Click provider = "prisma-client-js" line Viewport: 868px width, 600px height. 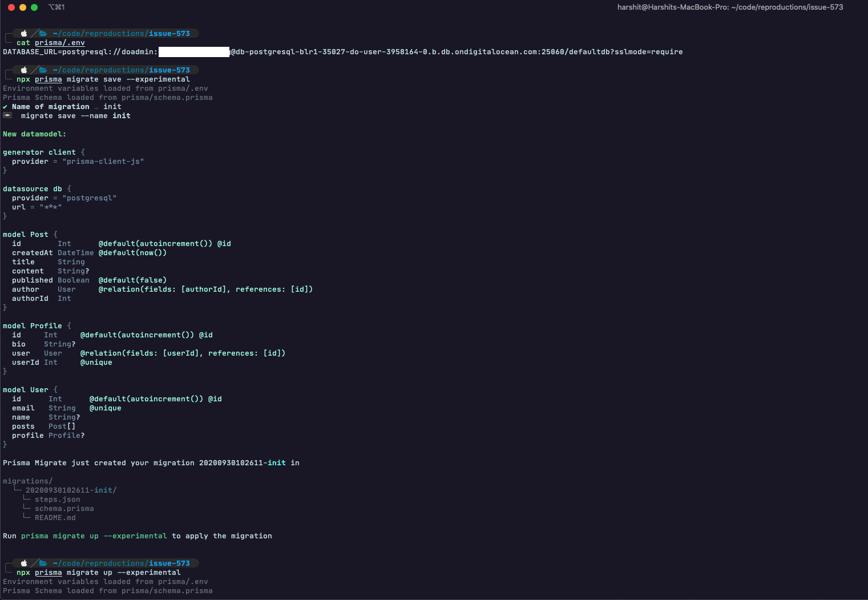tap(78, 162)
